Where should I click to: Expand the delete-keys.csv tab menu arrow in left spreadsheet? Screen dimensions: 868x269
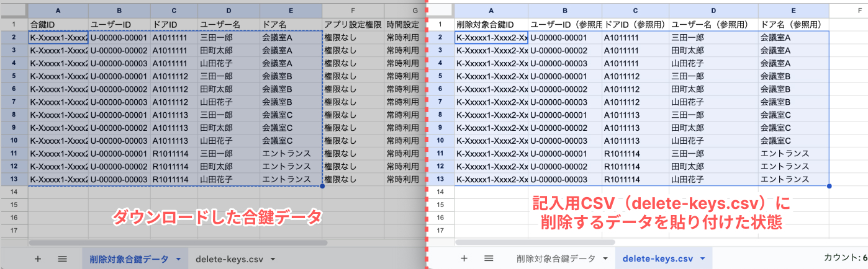click(272, 258)
